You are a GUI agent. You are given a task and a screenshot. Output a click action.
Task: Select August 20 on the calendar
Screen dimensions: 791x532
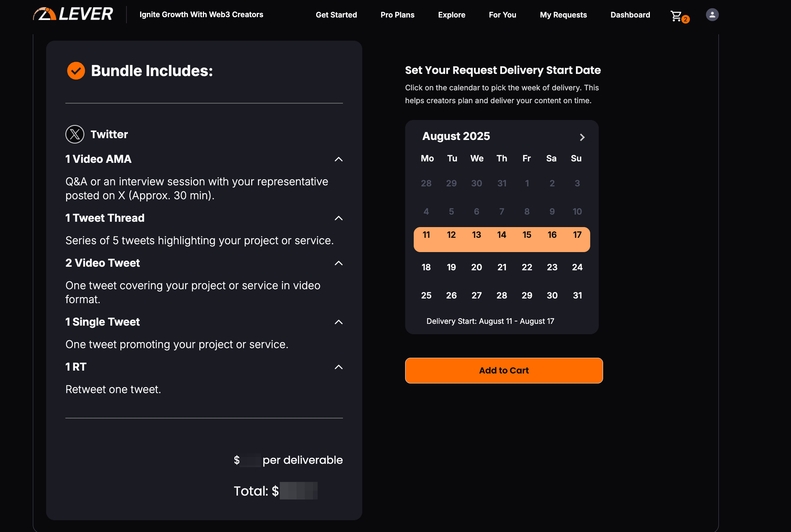(477, 267)
